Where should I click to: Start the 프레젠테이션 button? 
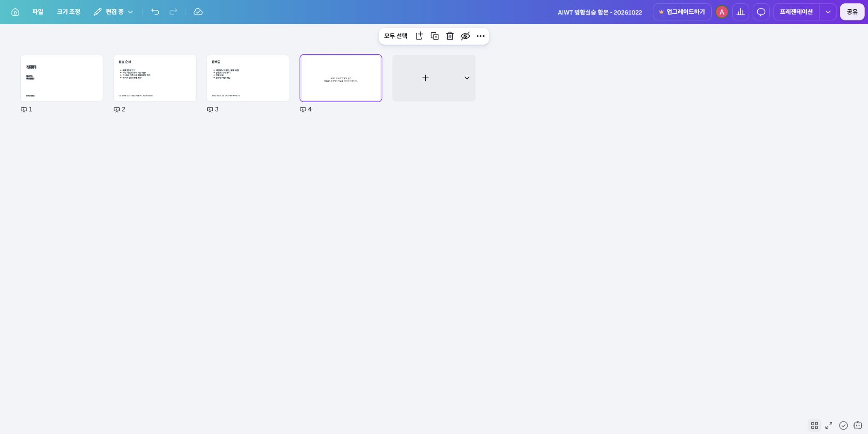click(x=796, y=12)
